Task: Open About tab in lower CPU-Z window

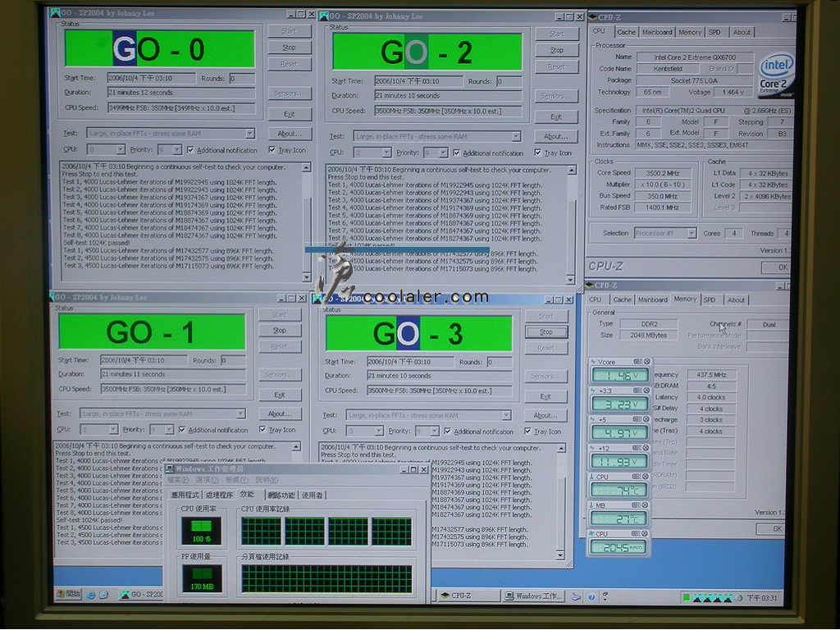Action: click(x=736, y=300)
